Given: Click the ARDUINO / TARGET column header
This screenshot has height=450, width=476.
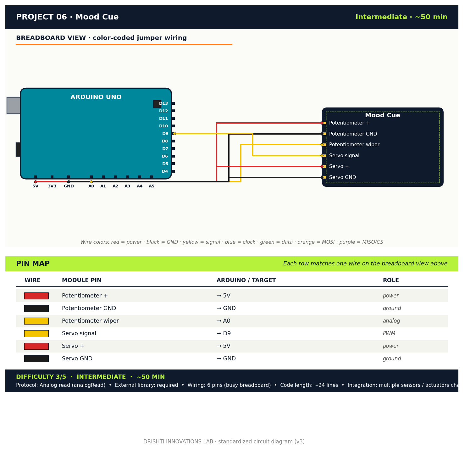Looking at the screenshot, I should (246, 281).
